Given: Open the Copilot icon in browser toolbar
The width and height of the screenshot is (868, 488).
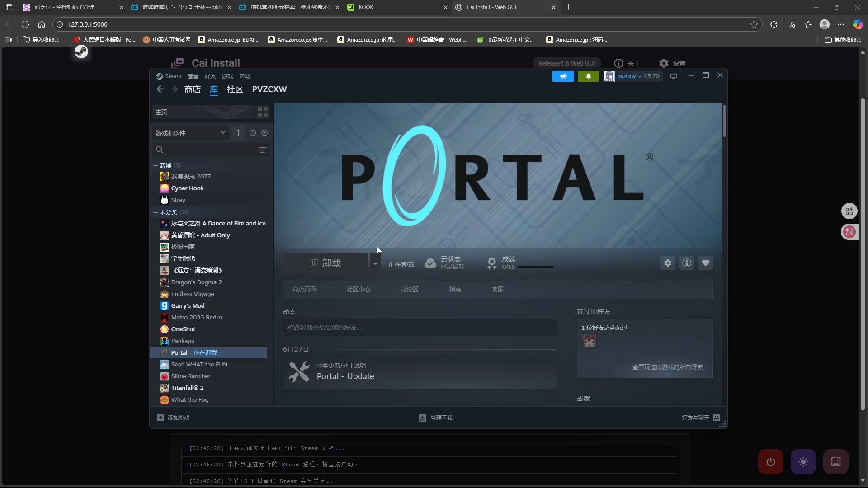Looking at the screenshot, I should point(858,24).
